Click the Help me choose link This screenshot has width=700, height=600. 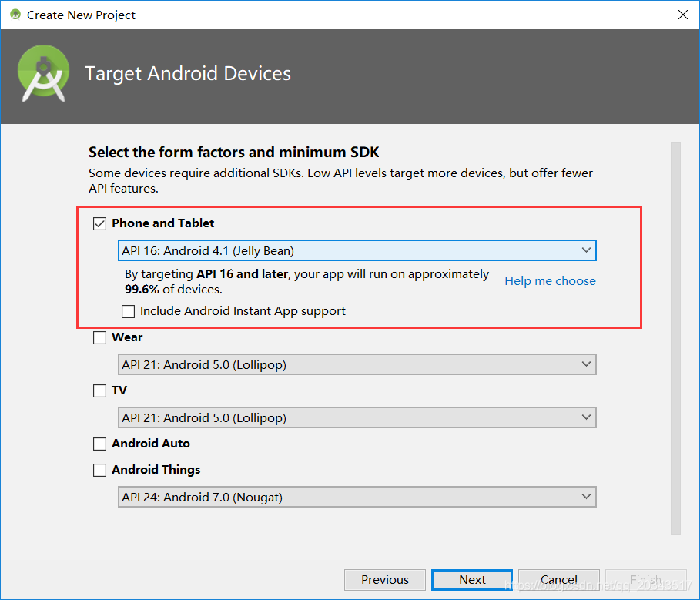tap(550, 281)
